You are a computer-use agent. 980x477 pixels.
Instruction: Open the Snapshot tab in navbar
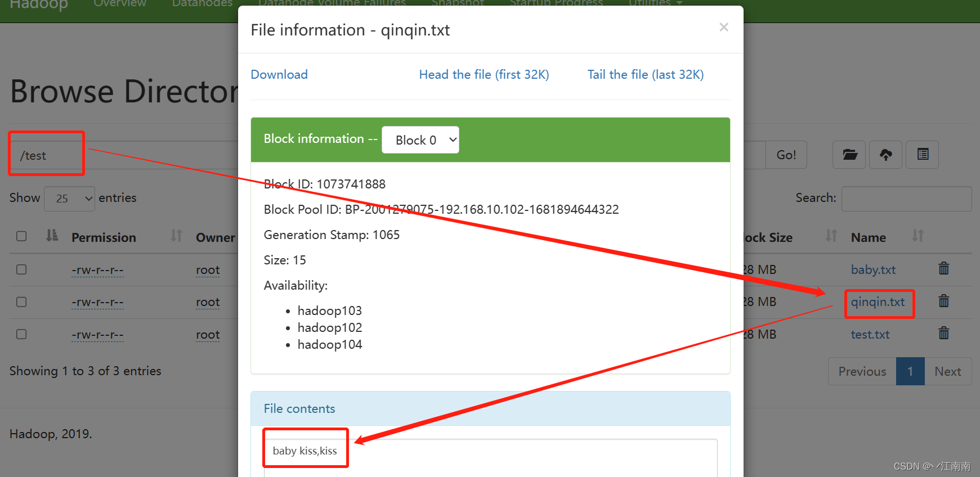[458, 3]
